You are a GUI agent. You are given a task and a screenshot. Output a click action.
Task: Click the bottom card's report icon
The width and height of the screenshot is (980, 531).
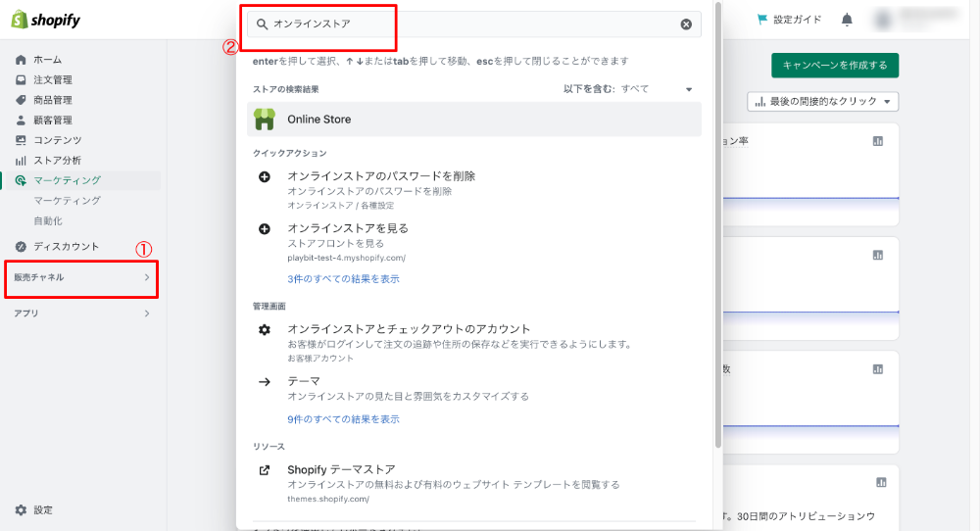(881, 482)
